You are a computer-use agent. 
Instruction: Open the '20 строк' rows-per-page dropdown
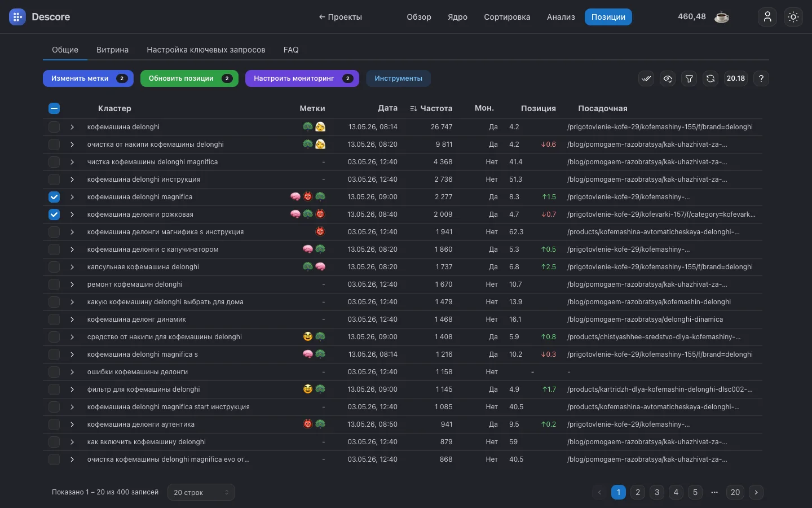(x=201, y=492)
